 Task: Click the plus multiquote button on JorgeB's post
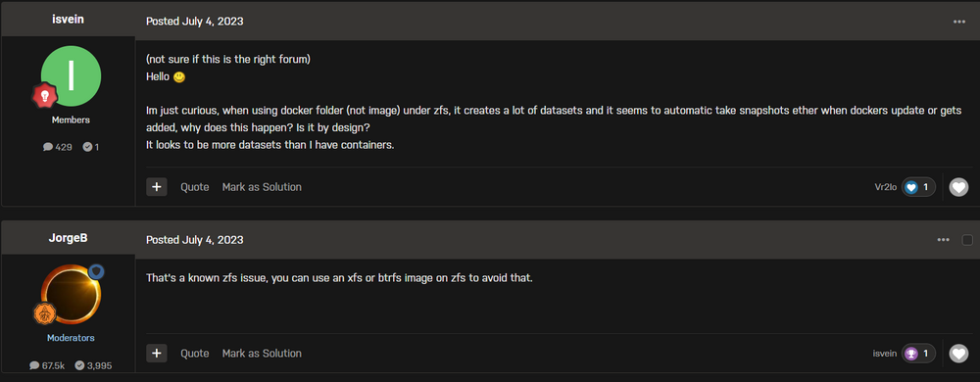coord(157,354)
